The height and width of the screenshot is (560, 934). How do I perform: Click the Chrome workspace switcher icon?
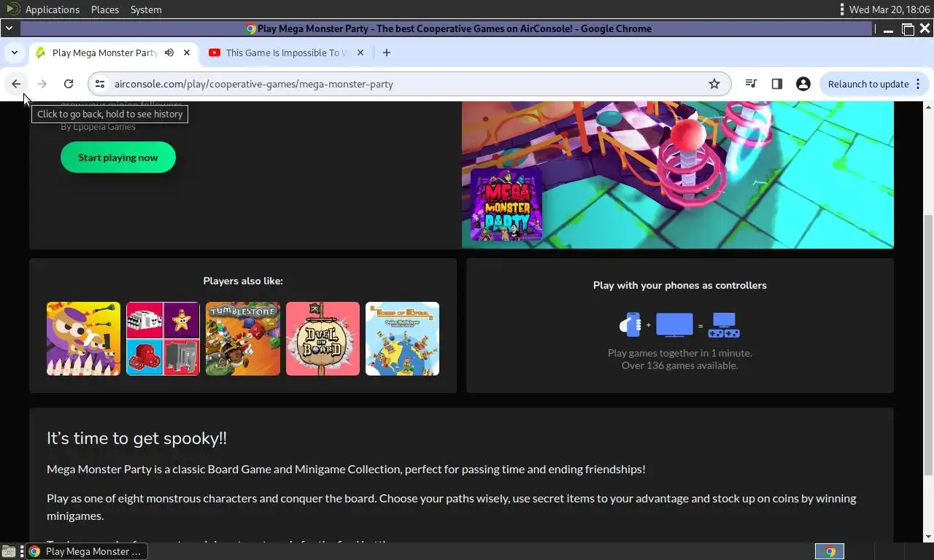(x=830, y=551)
